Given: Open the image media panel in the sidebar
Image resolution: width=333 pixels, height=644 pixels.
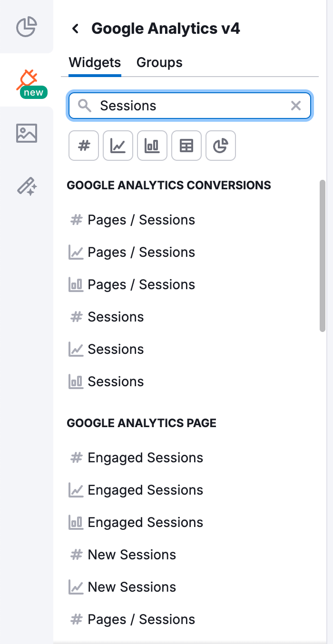Looking at the screenshot, I should (27, 133).
